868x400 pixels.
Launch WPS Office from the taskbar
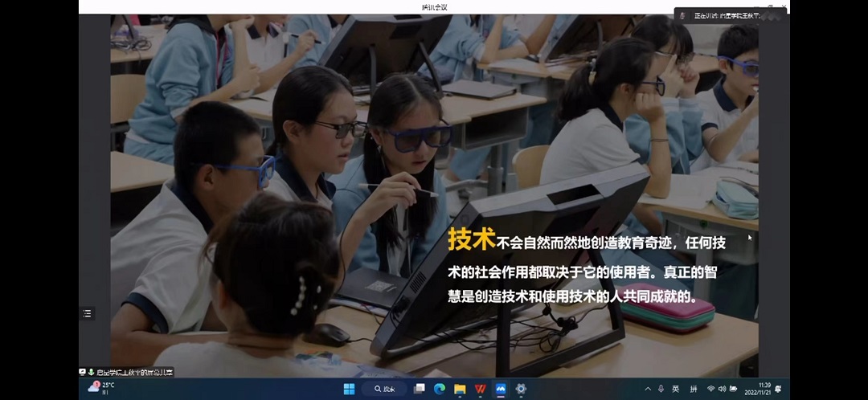pos(480,389)
